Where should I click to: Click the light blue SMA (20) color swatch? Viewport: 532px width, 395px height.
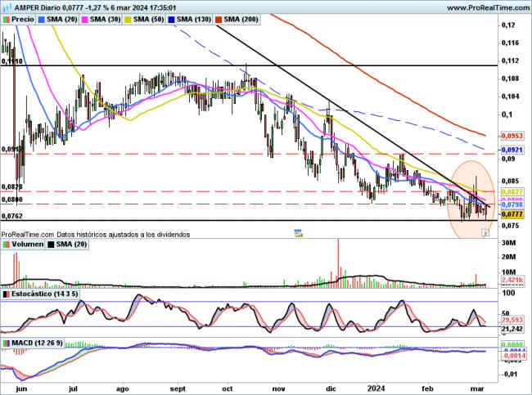point(42,20)
